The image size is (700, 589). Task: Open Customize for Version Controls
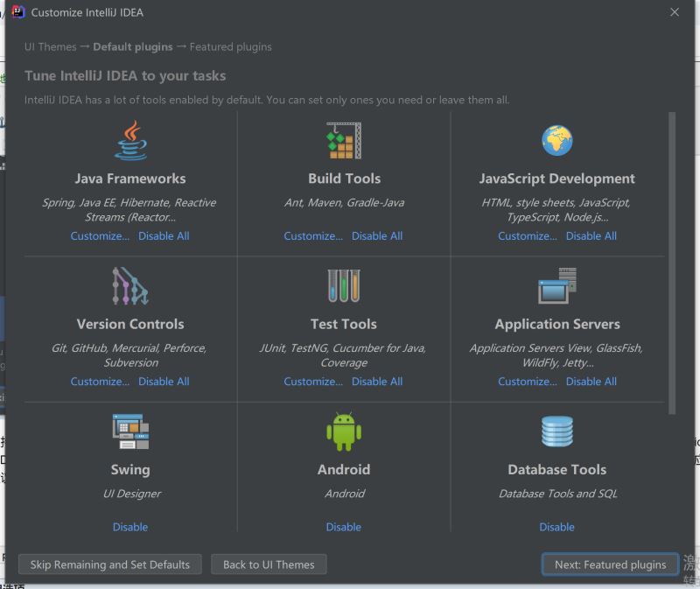point(100,382)
